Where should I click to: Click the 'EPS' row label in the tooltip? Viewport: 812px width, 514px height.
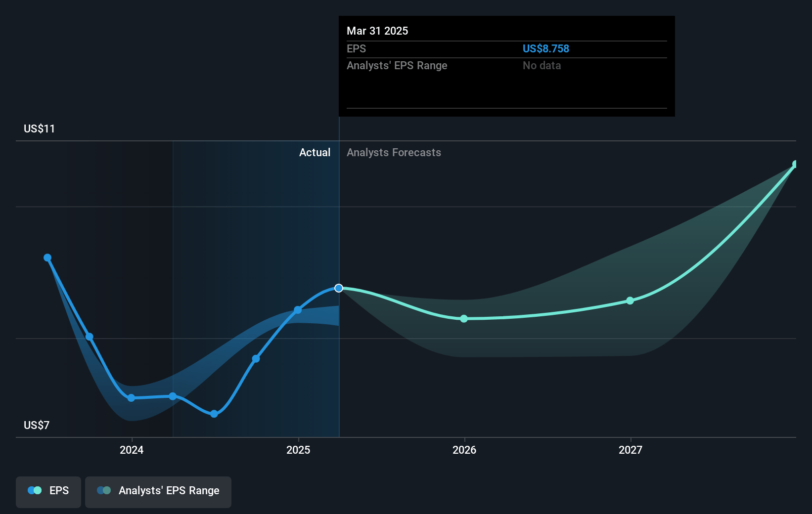click(356, 49)
